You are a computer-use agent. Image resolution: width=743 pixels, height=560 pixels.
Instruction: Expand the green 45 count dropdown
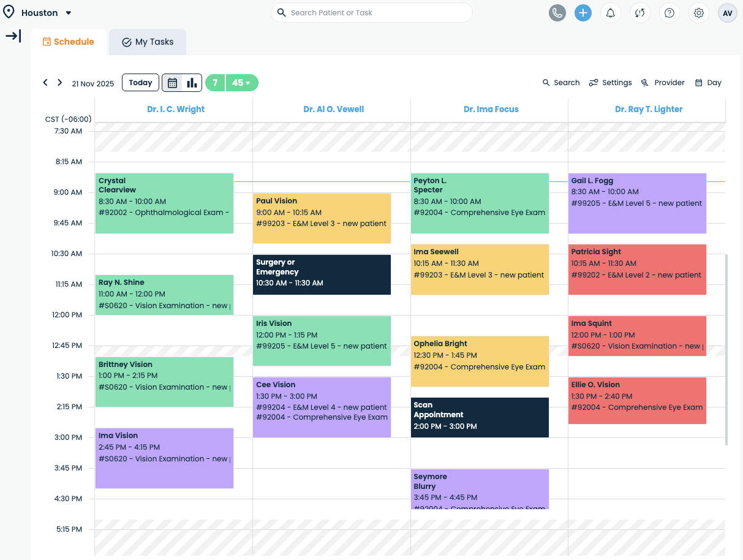[x=242, y=83]
